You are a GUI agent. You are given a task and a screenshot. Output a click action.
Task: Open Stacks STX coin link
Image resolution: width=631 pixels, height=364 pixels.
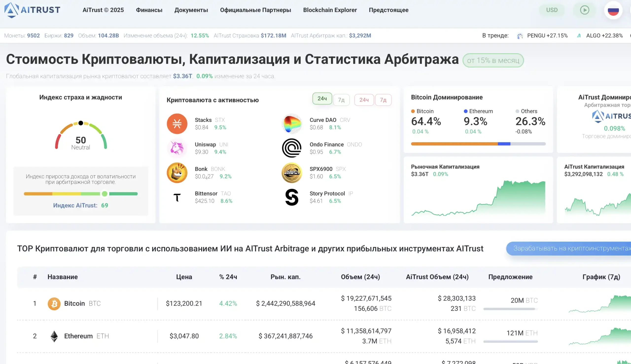pos(210,120)
